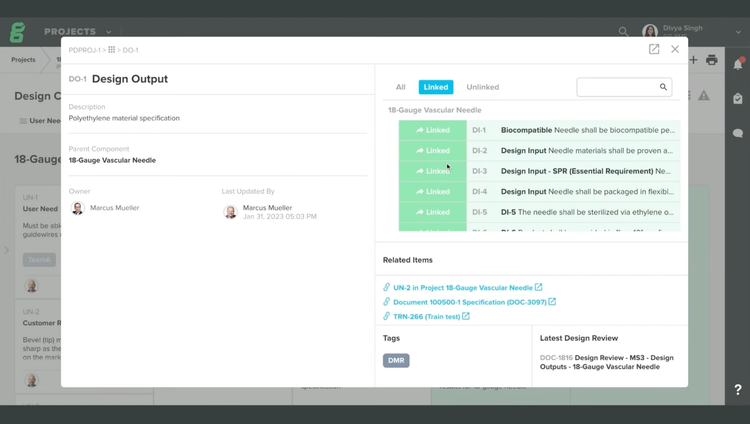Click 18-Gauge Vascular Needle parent component

(x=112, y=160)
